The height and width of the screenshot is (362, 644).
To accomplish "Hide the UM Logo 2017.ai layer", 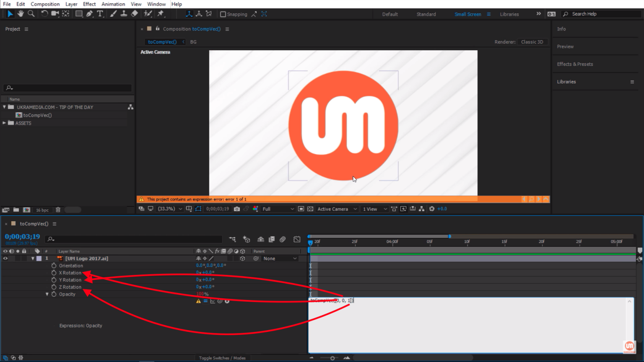I will (5, 259).
